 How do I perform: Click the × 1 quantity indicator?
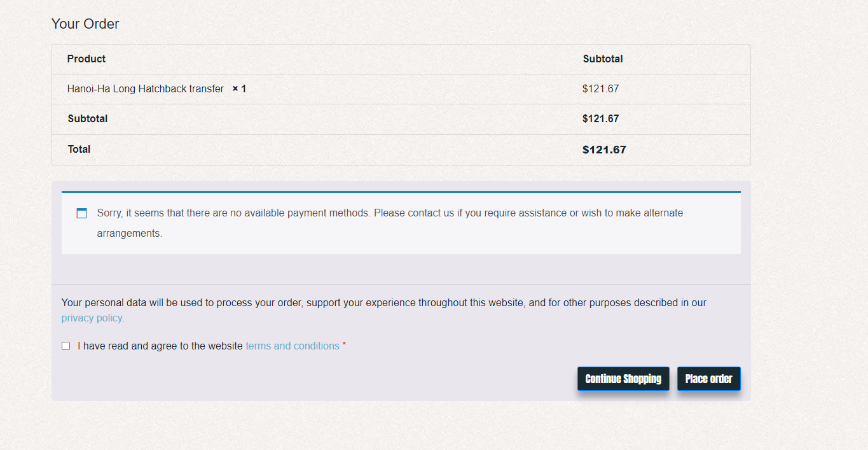pos(239,89)
